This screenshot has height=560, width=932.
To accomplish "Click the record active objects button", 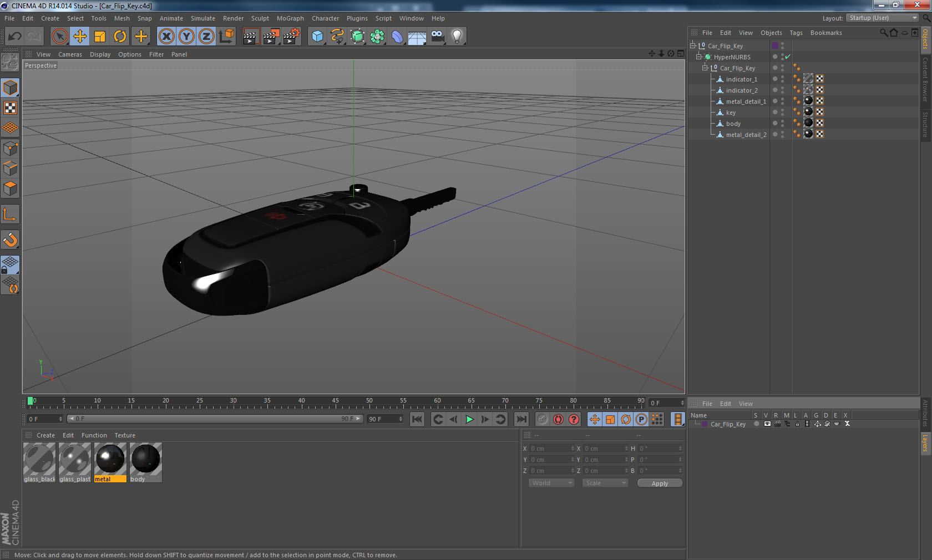I will (x=543, y=419).
